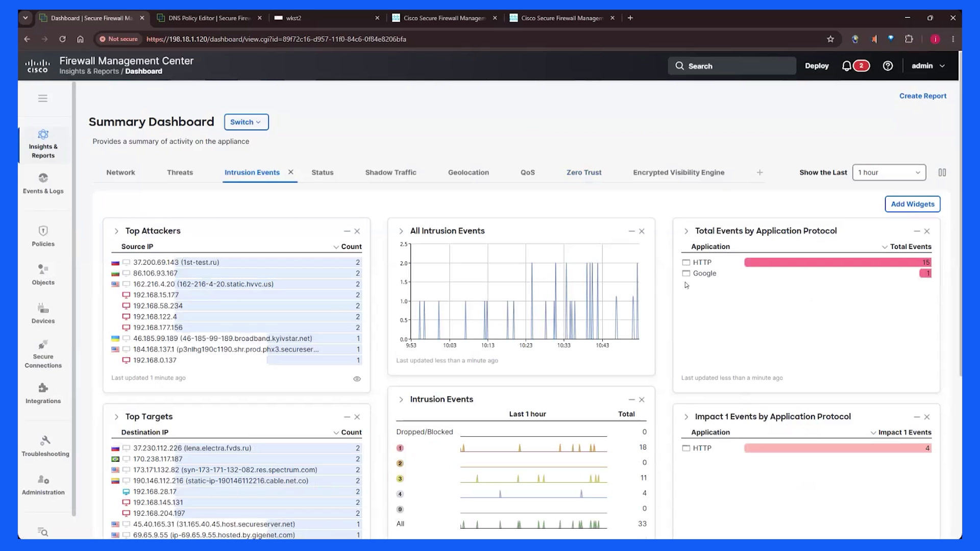The image size is (980, 551).
Task: Expand All Intrusion Events widget chevron
Action: click(x=401, y=231)
